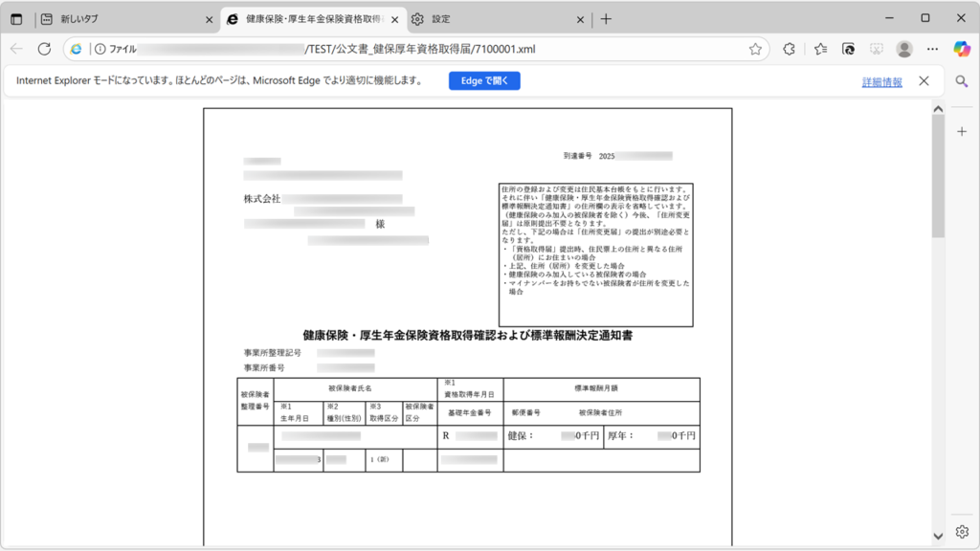Navigate back with the arrow icon

pyautogui.click(x=17, y=48)
